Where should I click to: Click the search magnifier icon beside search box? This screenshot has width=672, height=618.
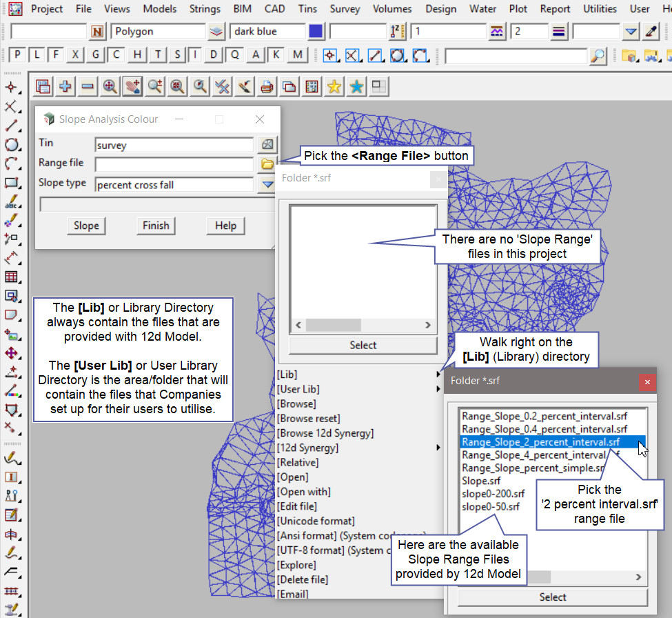598,55
